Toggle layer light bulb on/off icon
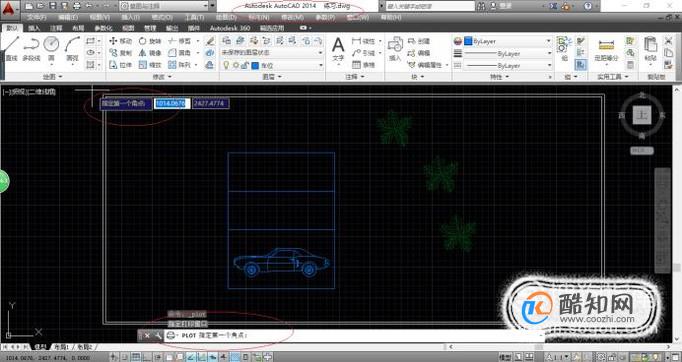The height and width of the screenshot is (362, 682). (x=226, y=65)
